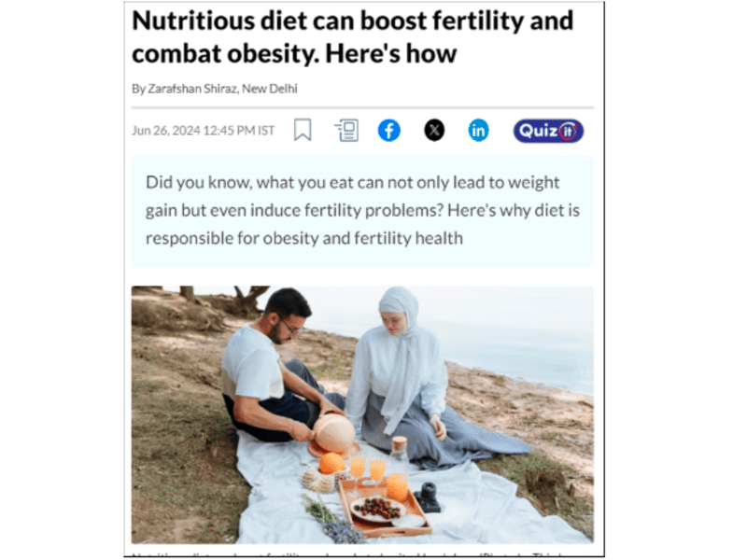Open the article summary view icon

[346, 131]
